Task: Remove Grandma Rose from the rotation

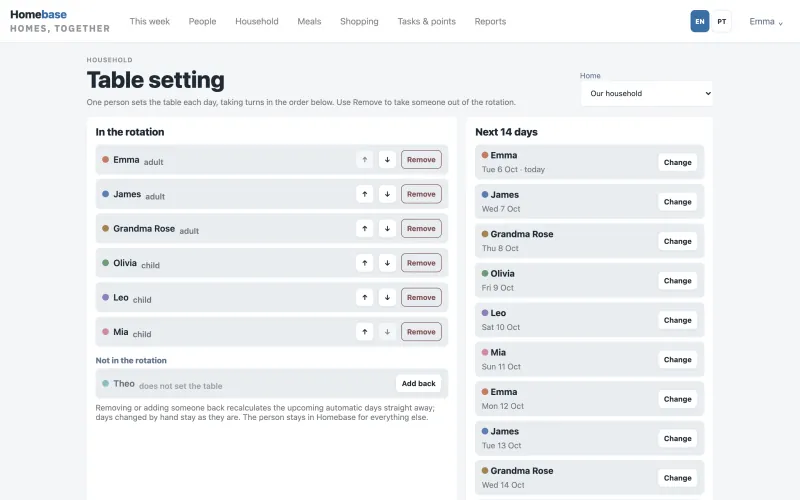Action: click(x=421, y=229)
